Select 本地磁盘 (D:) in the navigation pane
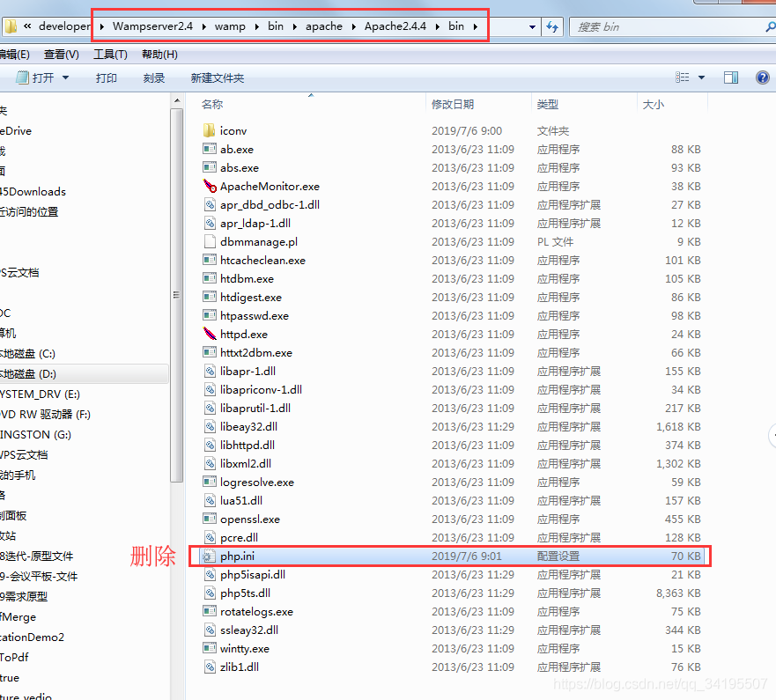 pos(83,374)
